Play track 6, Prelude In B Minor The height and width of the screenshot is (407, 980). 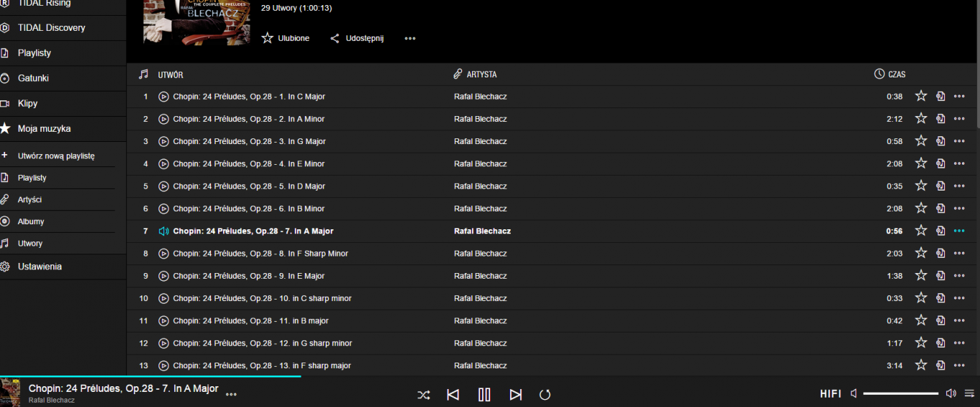(x=164, y=209)
